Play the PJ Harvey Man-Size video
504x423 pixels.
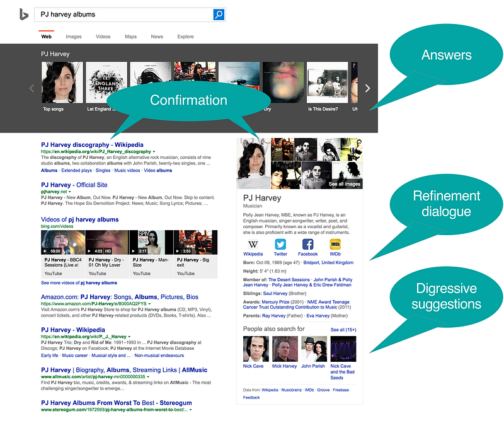151,243
